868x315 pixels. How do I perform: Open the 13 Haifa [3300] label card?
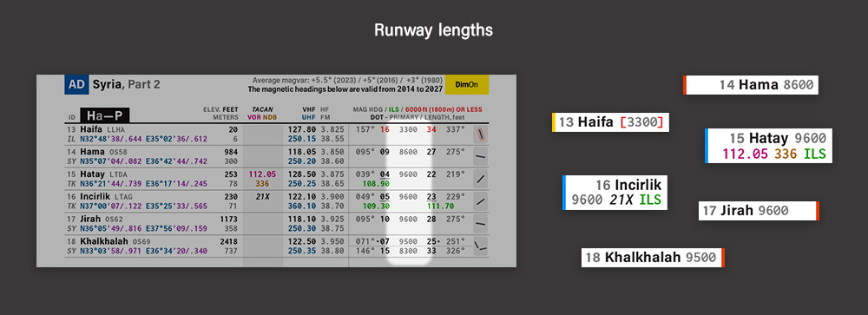[610, 122]
